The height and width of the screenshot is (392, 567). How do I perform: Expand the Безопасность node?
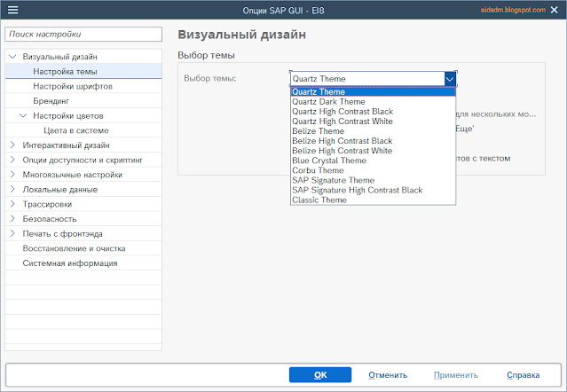click(x=12, y=219)
